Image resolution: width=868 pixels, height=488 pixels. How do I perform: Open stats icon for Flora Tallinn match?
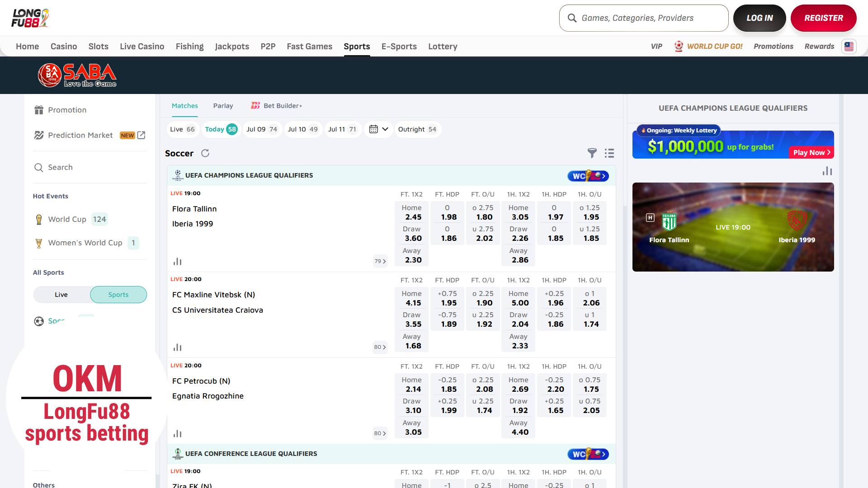tap(177, 262)
